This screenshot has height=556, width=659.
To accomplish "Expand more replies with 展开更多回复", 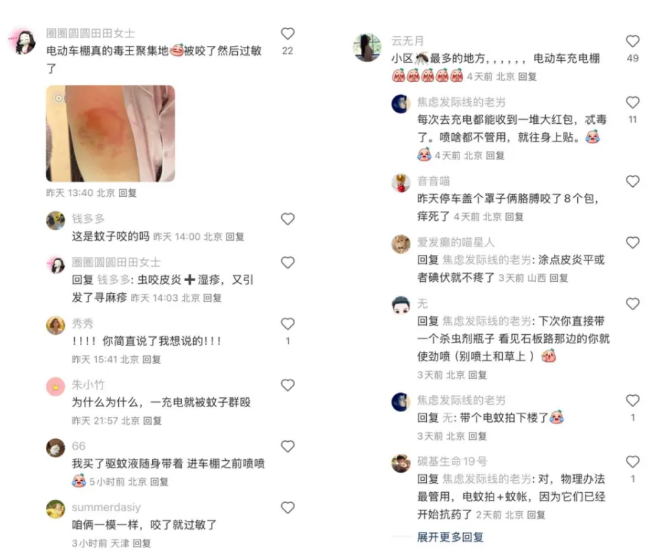I will pyautogui.click(x=450, y=537).
